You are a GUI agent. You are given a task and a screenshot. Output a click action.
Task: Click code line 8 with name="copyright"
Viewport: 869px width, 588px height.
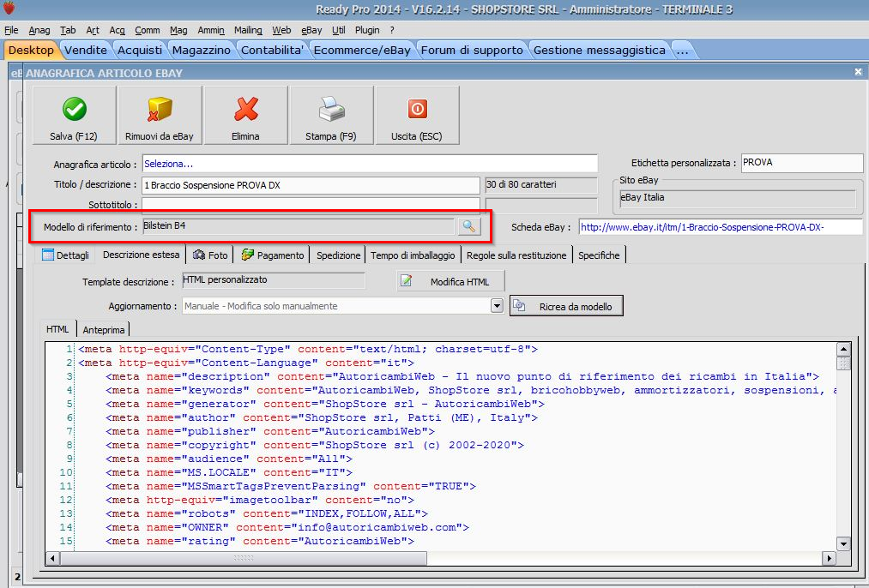point(315,445)
